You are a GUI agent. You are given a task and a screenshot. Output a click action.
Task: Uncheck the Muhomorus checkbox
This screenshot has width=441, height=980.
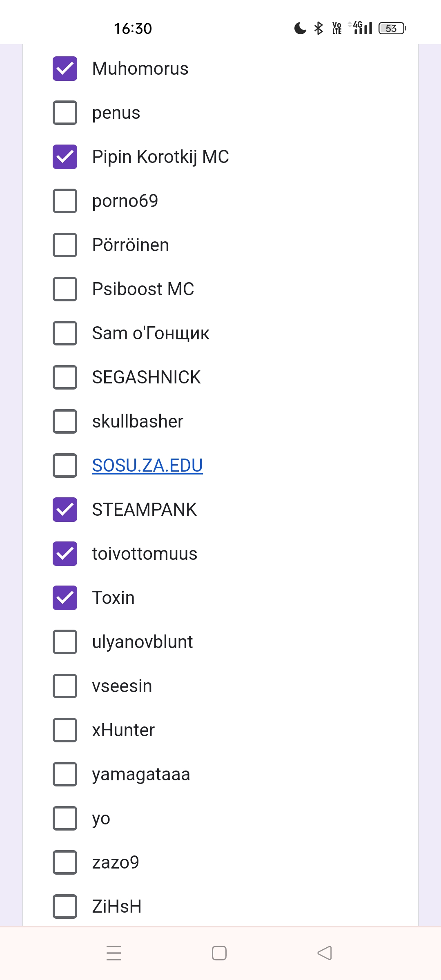(x=65, y=69)
